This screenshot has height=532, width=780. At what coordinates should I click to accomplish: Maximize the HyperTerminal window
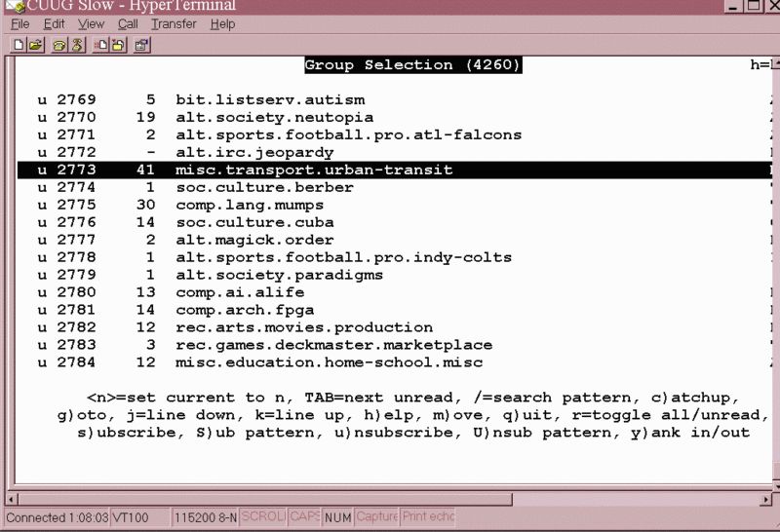tap(754, 6)
